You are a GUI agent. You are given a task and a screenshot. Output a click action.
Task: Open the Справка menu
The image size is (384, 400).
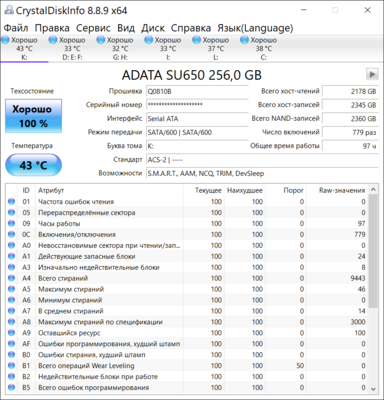click(191, 28)
